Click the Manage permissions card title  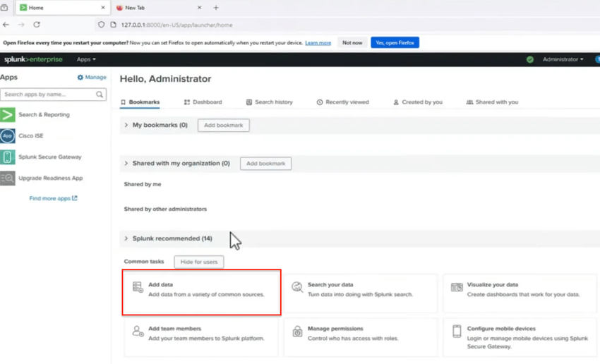[x=335, y=329]
